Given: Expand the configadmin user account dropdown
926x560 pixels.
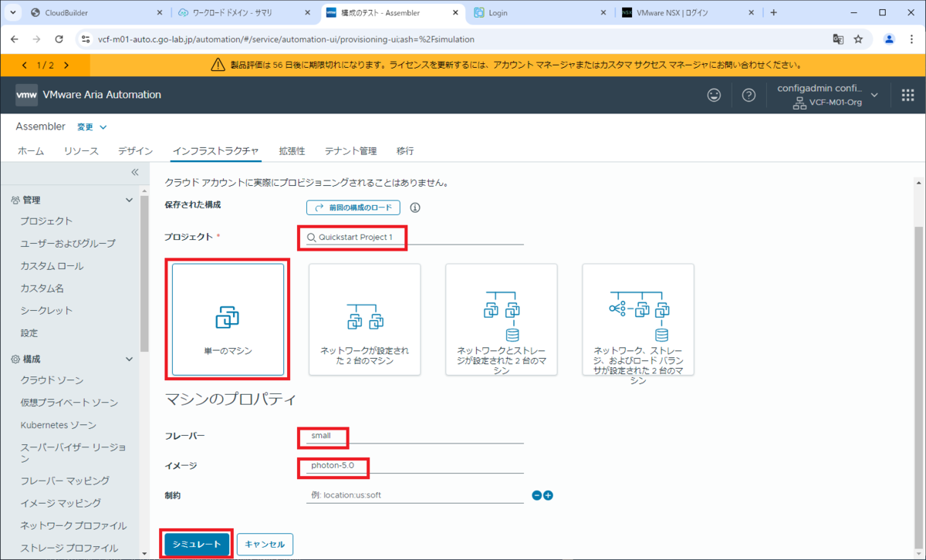Looking at the screenshot, I should click(874, 95).
